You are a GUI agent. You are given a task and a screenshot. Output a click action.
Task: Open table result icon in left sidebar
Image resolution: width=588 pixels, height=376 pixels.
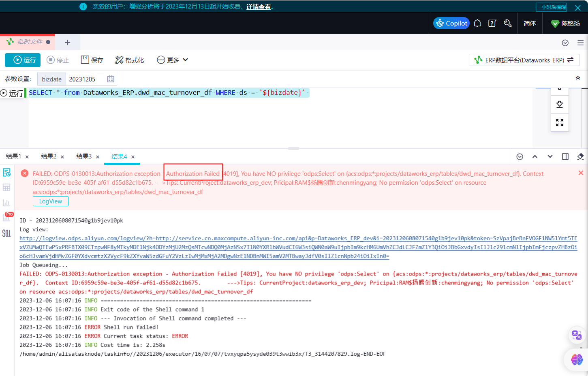point(6,188)
